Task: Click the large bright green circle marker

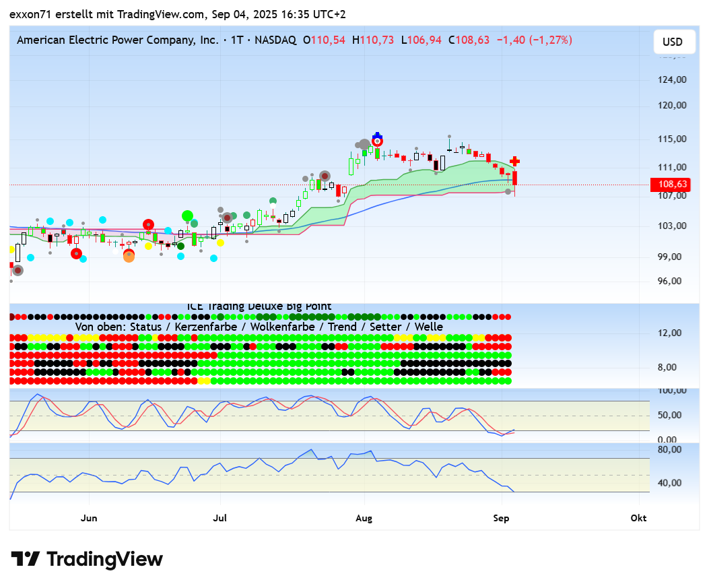Action: click(x=187, y=216)
